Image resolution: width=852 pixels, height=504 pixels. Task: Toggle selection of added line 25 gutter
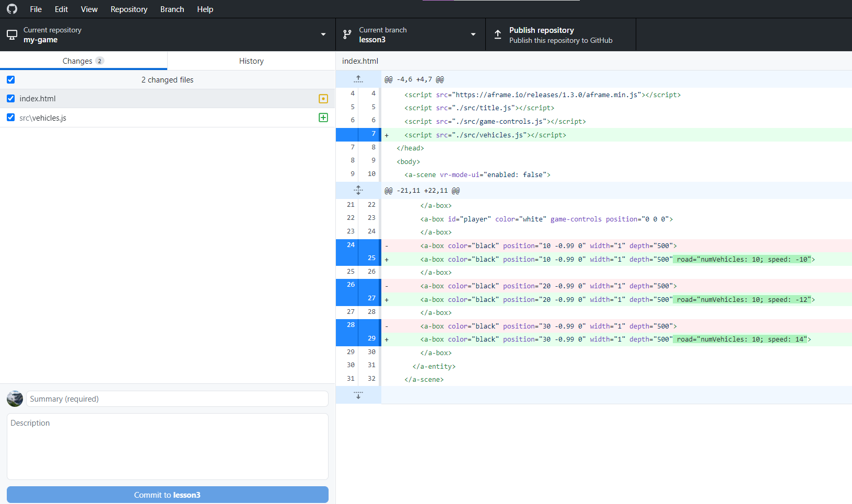358,259
